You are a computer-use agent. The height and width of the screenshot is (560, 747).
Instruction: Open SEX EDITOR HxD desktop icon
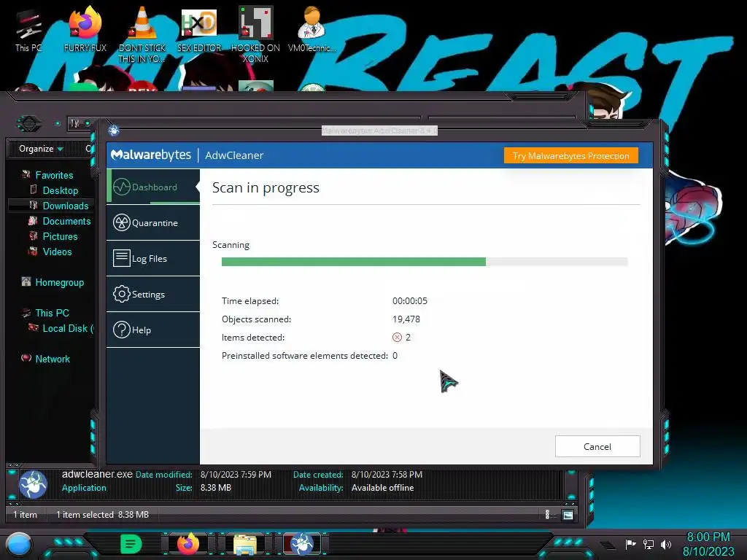tap(199, 29)
